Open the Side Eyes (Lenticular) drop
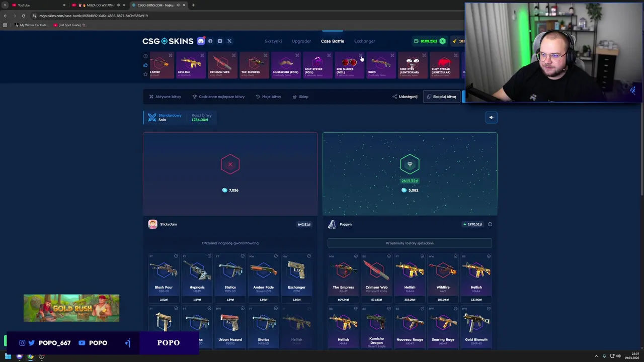The image size is (644, 362). 413,65
